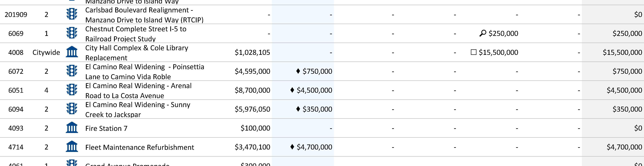Select the $1,028,105 prior appropriation cell
The height and width of the screenshot is (166, 644).
point(252,52)
